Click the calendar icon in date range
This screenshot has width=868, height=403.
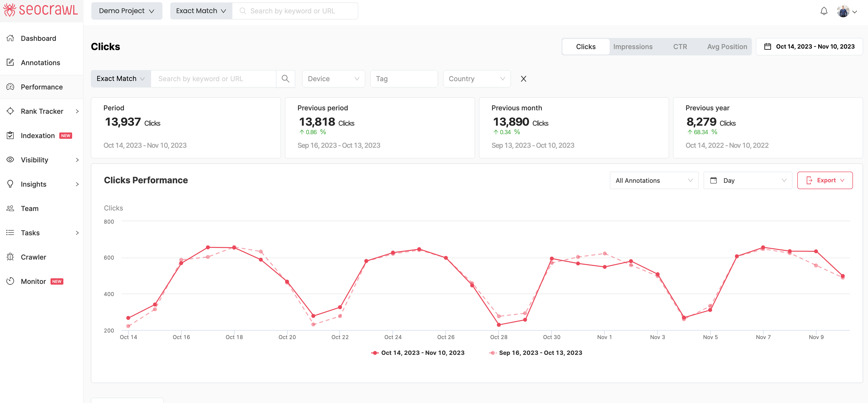[x=767, y=46]
